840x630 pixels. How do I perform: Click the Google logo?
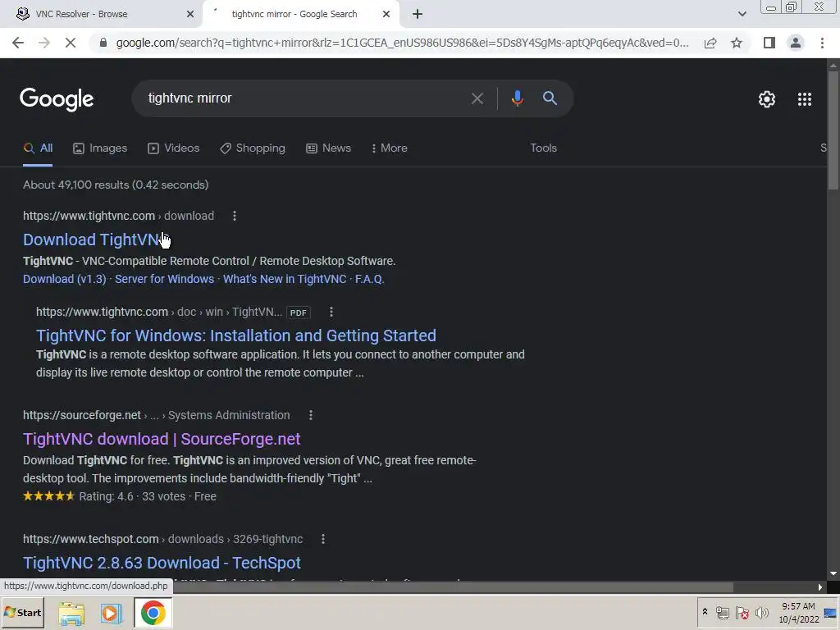coord(57,99)
